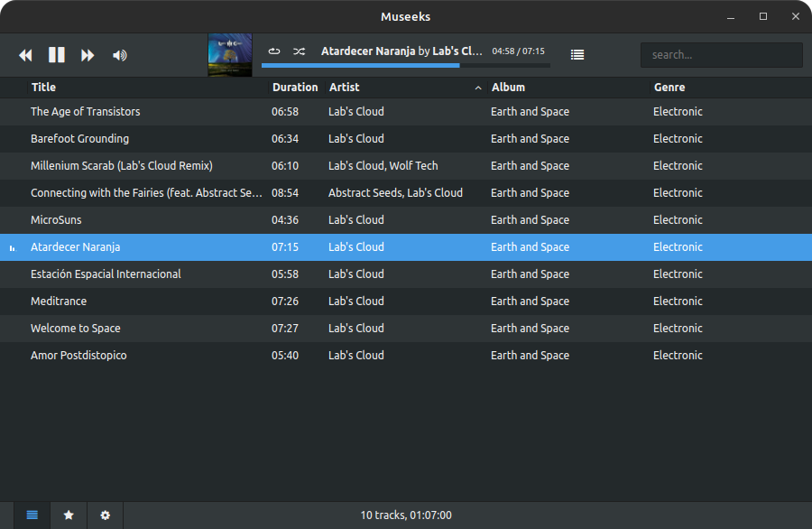Toggle shuffle mode
Screen dimensions: 812x529
coord(299,51)
